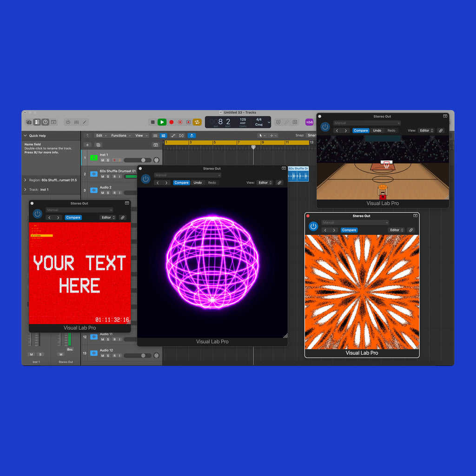Click next preset arrow in sphere plugin window
This screenshot has height=476, width=476.
click(x=166, y=183)
